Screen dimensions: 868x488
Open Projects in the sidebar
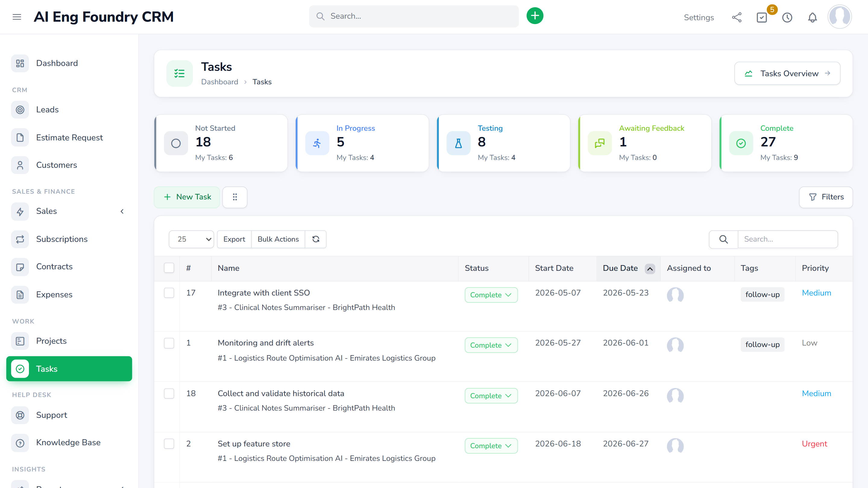69,341
